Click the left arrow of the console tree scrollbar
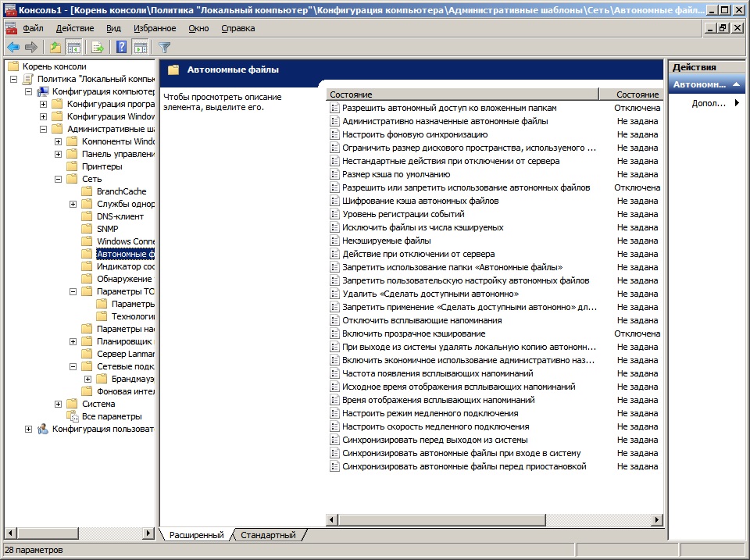 [x=10, y=533]
